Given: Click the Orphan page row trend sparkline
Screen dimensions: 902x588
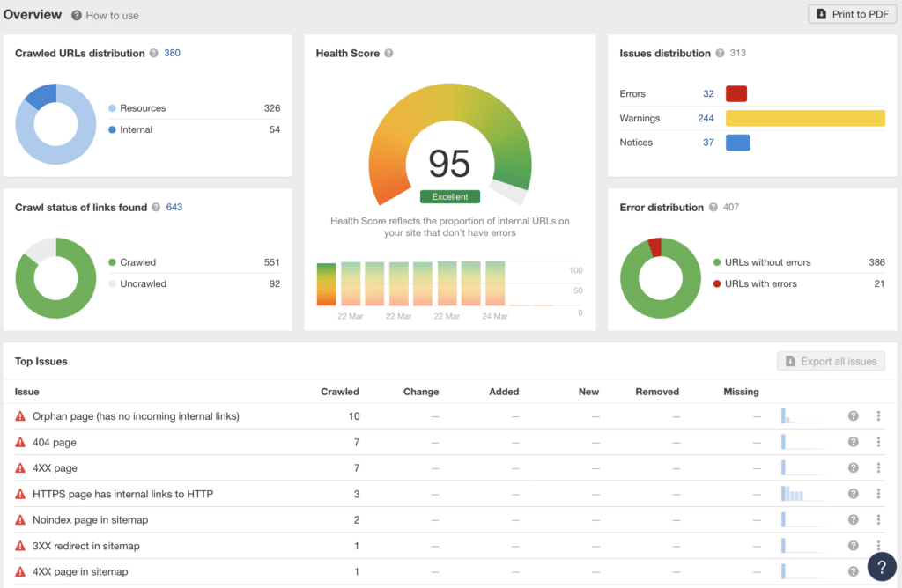Looking at the screenshot, I should point(803,415).
